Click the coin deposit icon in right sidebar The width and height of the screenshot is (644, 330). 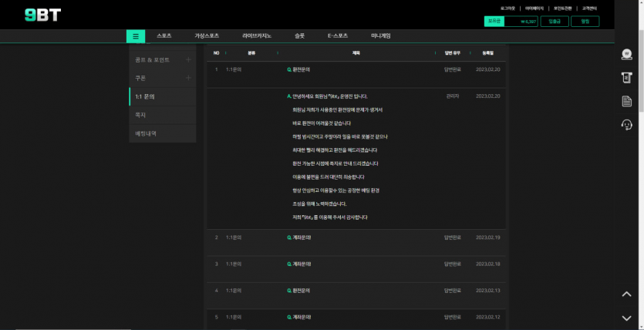[626, 54]
